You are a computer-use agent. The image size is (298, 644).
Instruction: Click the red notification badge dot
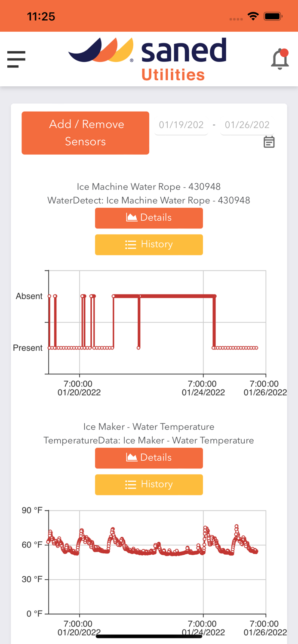tap(285, 53)
